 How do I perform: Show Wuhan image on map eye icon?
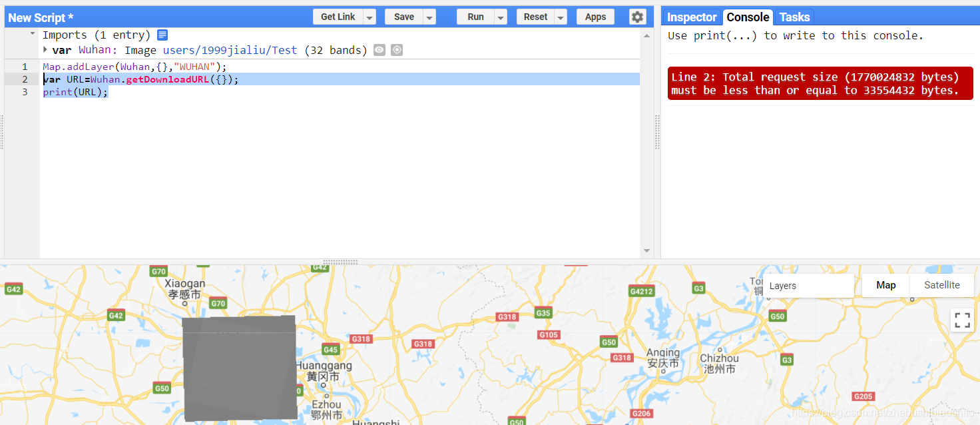[379, 50]
